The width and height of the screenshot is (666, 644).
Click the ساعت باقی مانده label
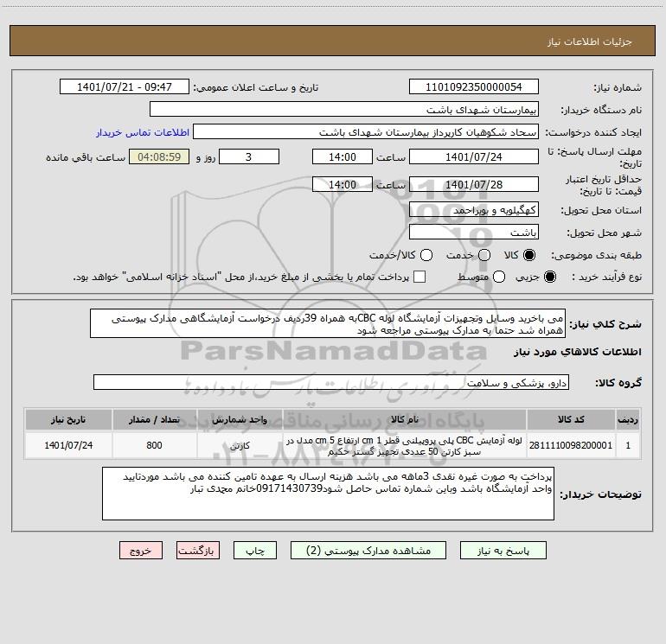pyautogui.click(x=86, y=157)
